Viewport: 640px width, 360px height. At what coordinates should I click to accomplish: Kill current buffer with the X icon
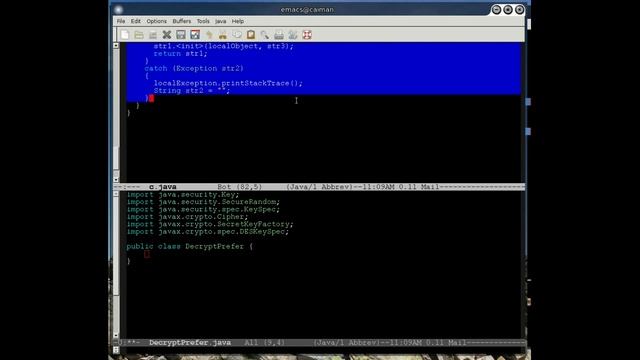[x=167, y=35]
